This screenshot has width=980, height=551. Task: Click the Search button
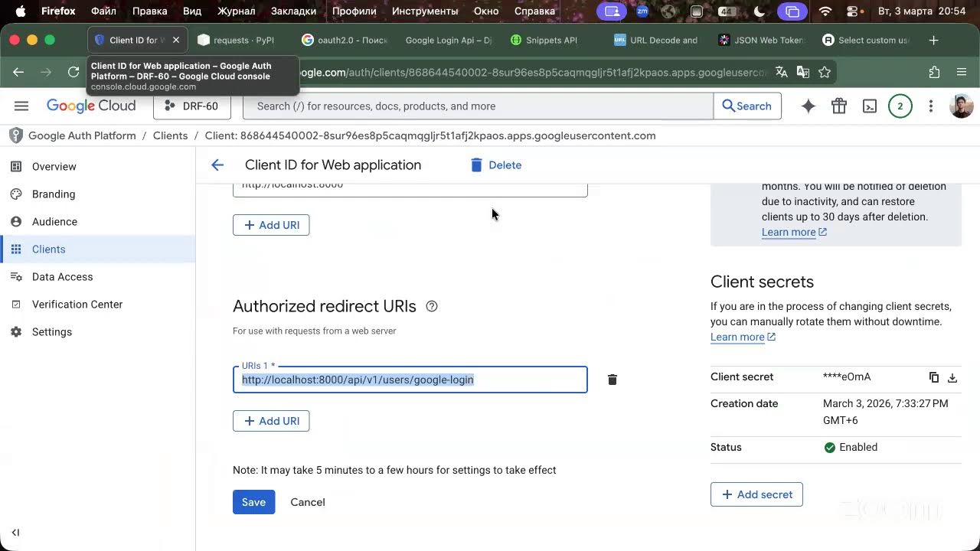point(747,106)
